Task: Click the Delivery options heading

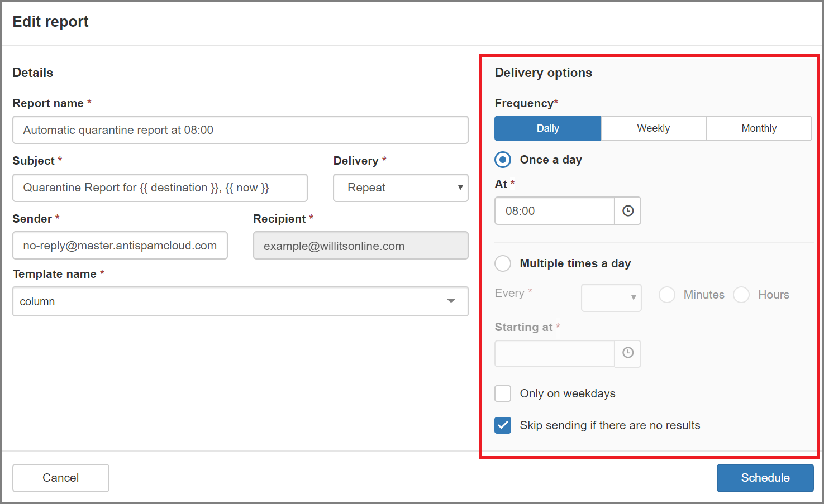Action: coord(543,73)
